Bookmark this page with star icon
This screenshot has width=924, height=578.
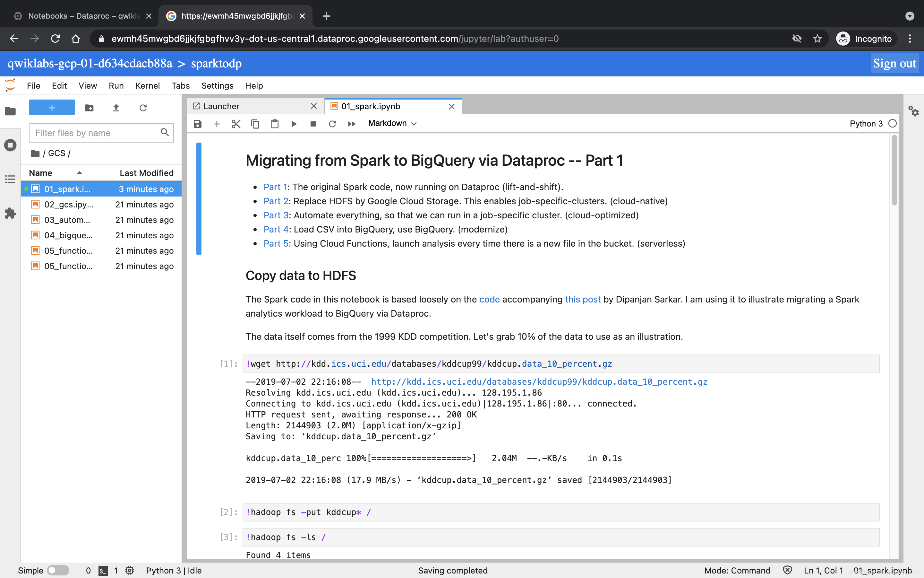[817, 39]
